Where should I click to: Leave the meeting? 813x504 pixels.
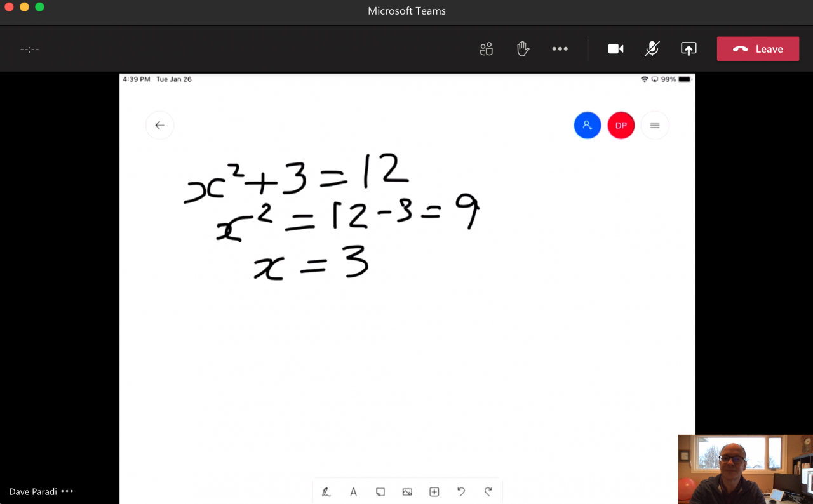pyautogui.click(x=758, y=48)
